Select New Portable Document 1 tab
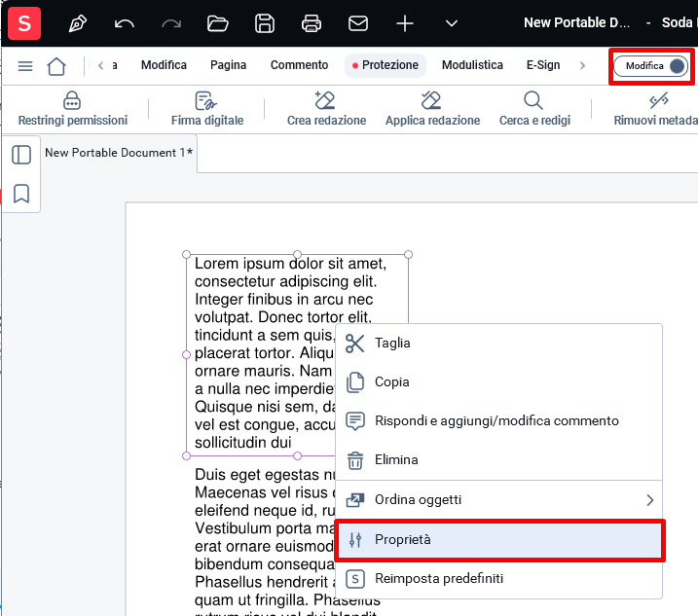This screenshot has height=616, width=698. [x=119, y=153]
